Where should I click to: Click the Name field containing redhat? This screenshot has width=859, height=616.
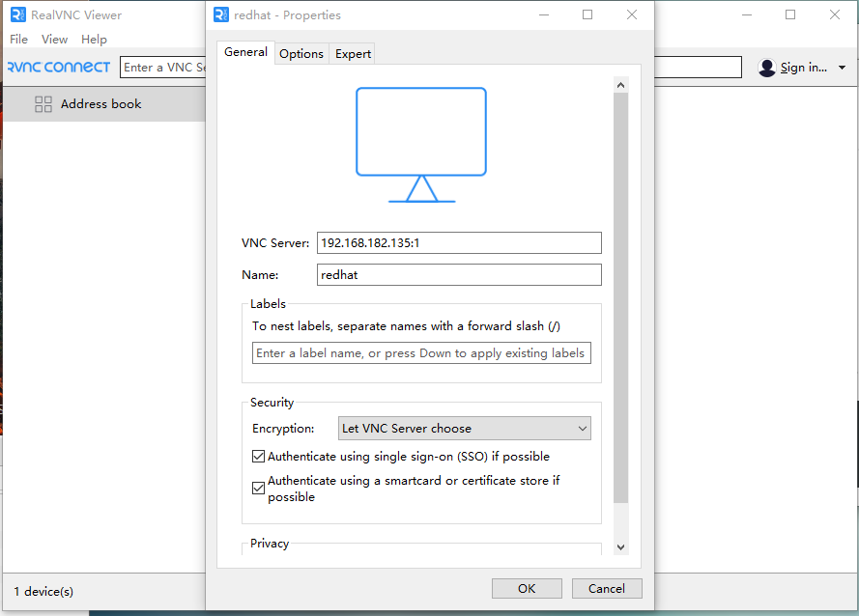click(x=459, y=275)
